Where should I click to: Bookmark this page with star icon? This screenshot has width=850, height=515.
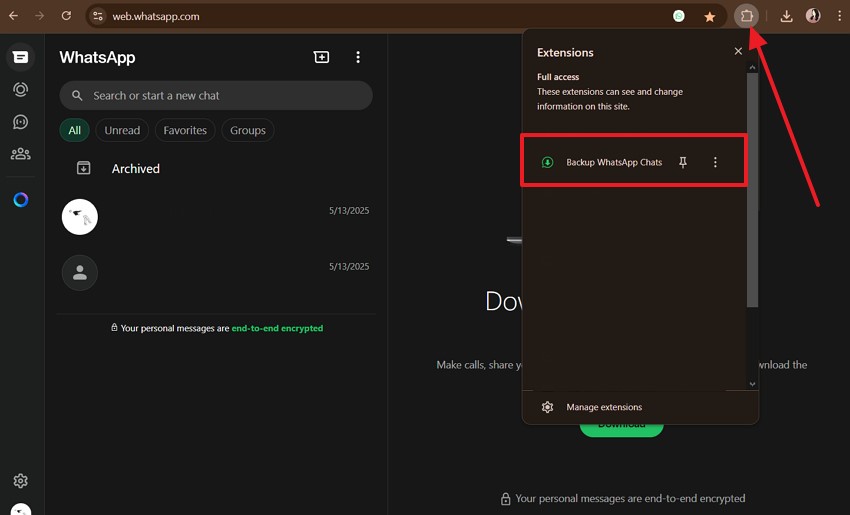(709, 16)
